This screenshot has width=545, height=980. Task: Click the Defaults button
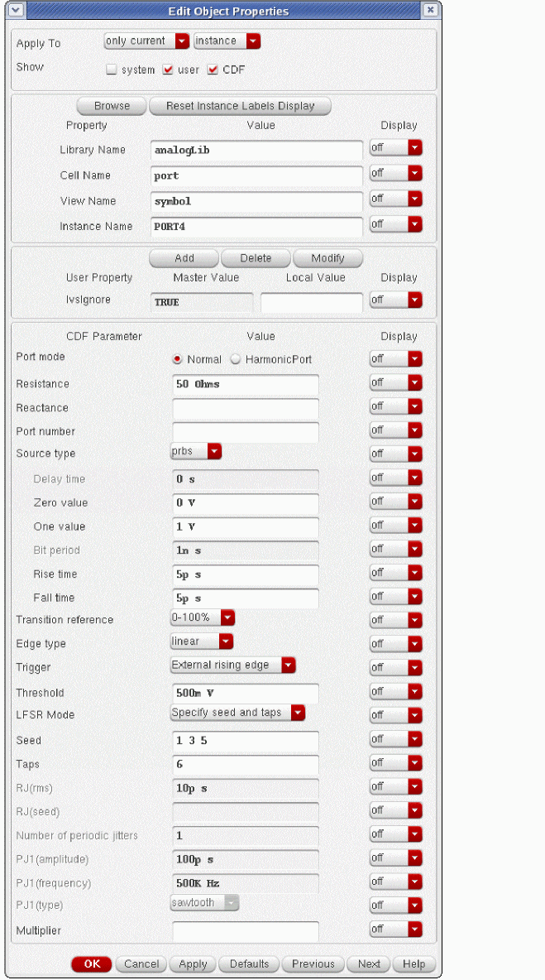coord(249,963)
